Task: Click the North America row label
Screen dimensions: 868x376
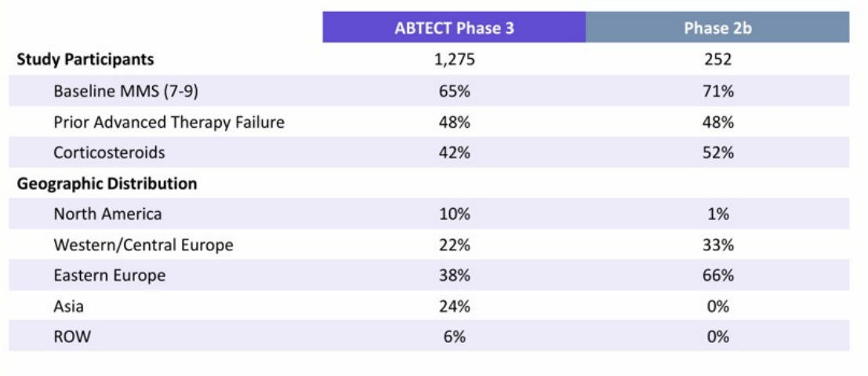Action: [107, 214]
